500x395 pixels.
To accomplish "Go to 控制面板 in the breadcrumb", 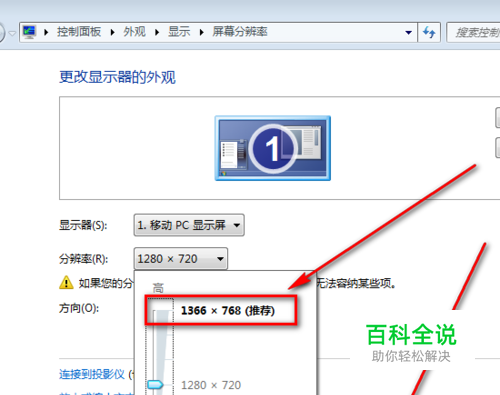I will (79, 32).
